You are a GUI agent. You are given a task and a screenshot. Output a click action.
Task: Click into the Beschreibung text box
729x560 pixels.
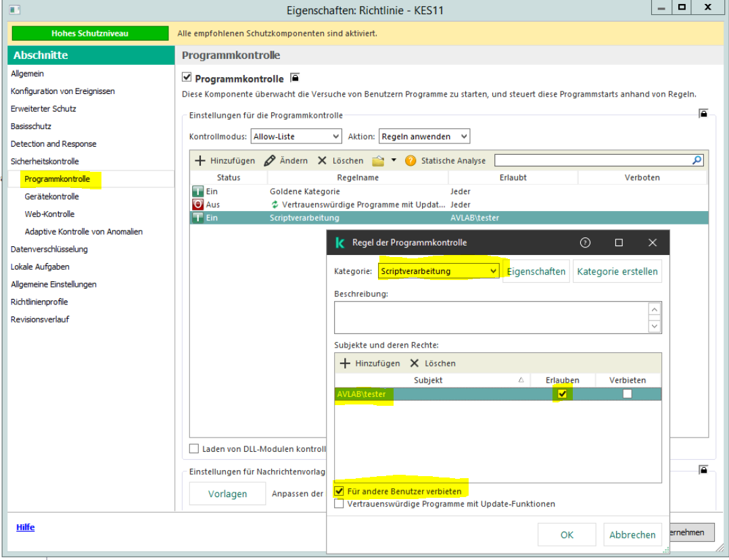tap(492, 318)
